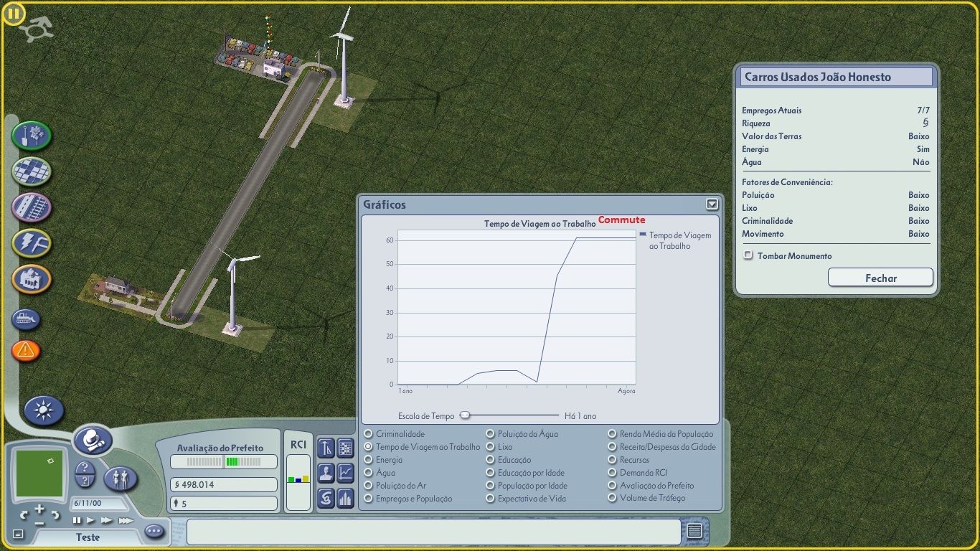
Task: Click the mayor rating bar
Action: [x=223, y=461]
